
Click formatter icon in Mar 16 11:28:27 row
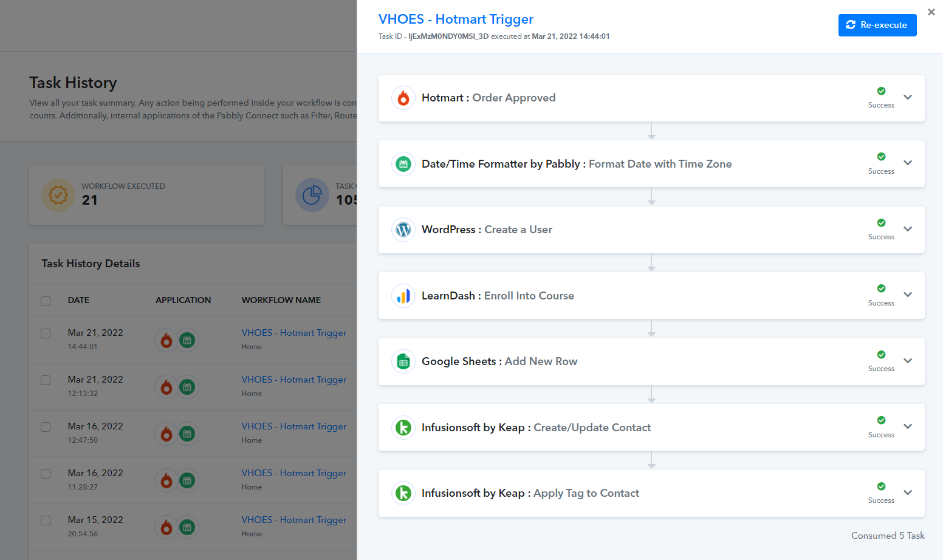[187, 480]
